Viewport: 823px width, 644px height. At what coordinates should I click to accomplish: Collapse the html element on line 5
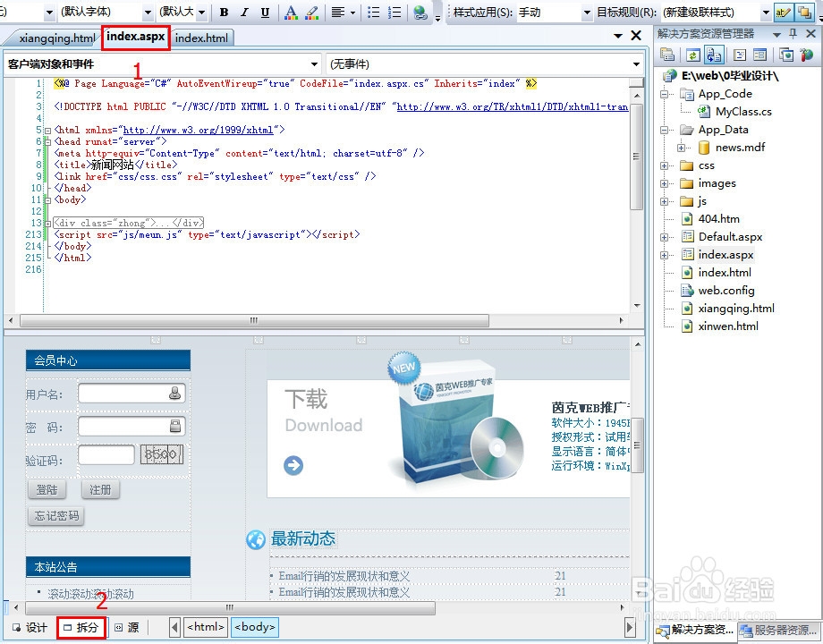(x=47, y=131)
